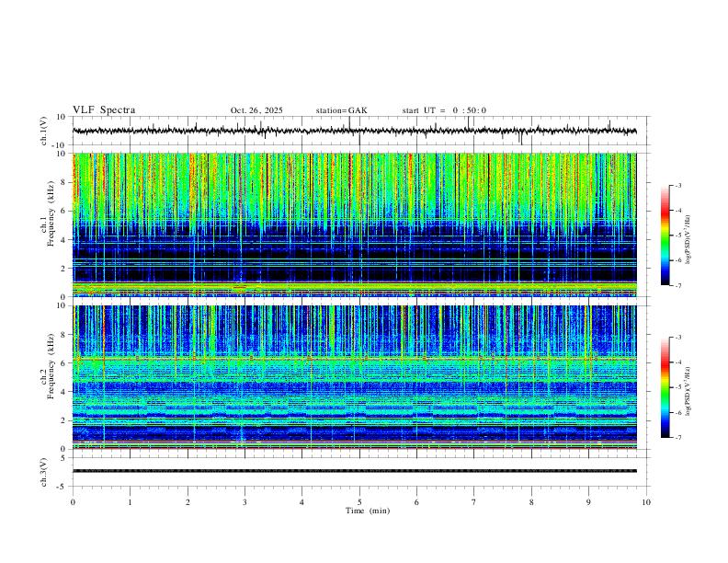728x563 pixels.
Task: Click the "Time (min)" axis label
Action: [368, 511]
